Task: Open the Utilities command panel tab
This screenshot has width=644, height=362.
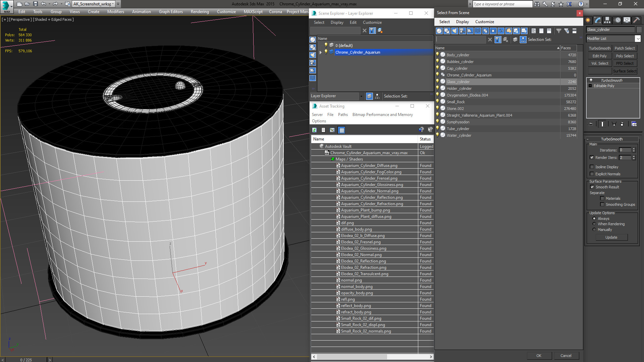Action: [636, 20]
